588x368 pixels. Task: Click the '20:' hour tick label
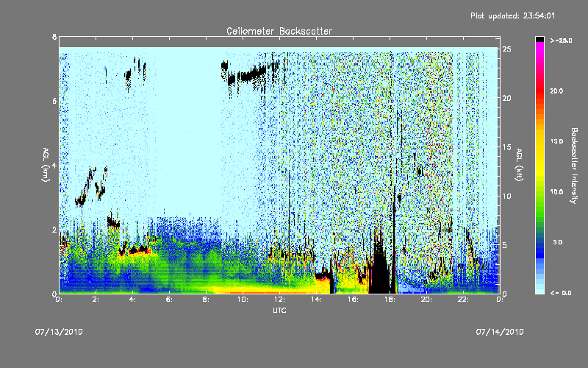(x=426, y=300)
